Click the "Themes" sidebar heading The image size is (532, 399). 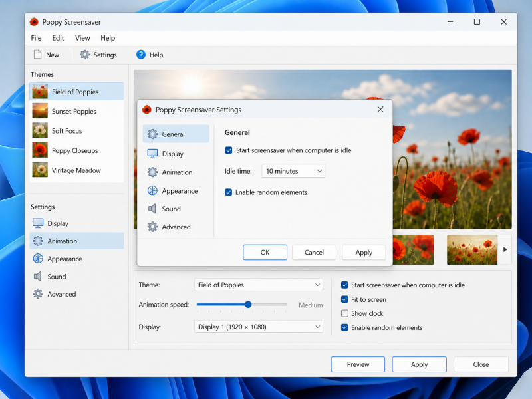point(42,74)
